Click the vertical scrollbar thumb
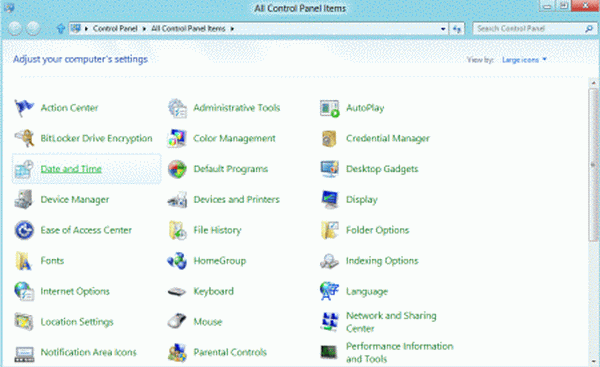The height and width of the screenshot is (367, 600). pos(593,165)
